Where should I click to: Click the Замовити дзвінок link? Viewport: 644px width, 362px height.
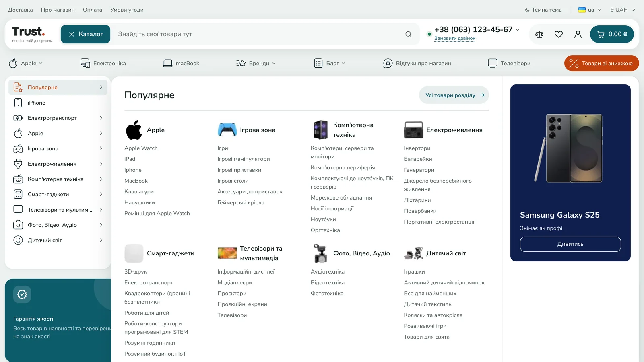click(455, 39)
